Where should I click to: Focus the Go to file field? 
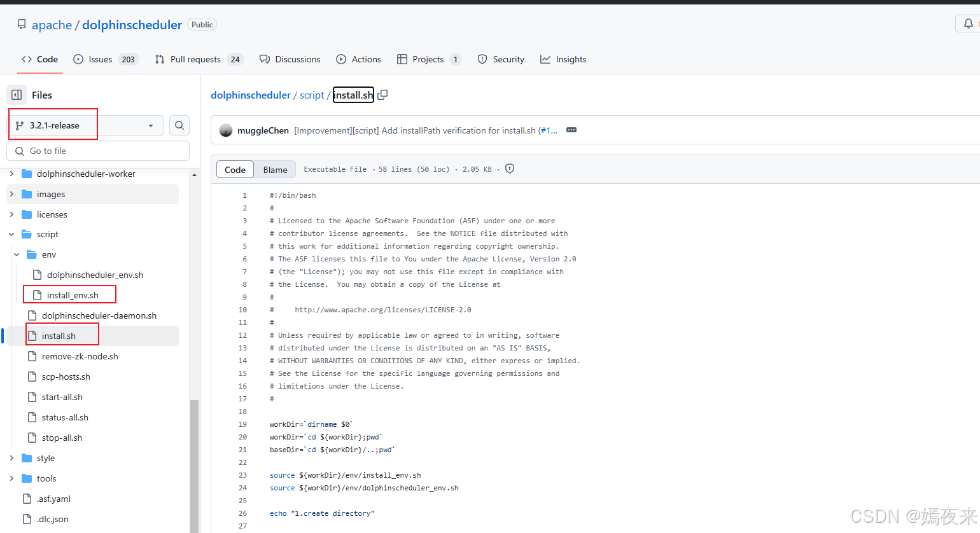[x=98, y=151]
